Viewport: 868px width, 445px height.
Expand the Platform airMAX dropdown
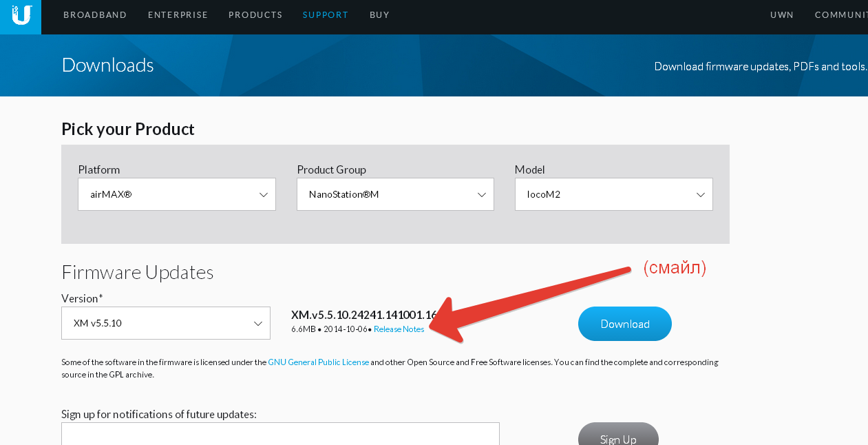pyautogui.click(x=169, y=194)
